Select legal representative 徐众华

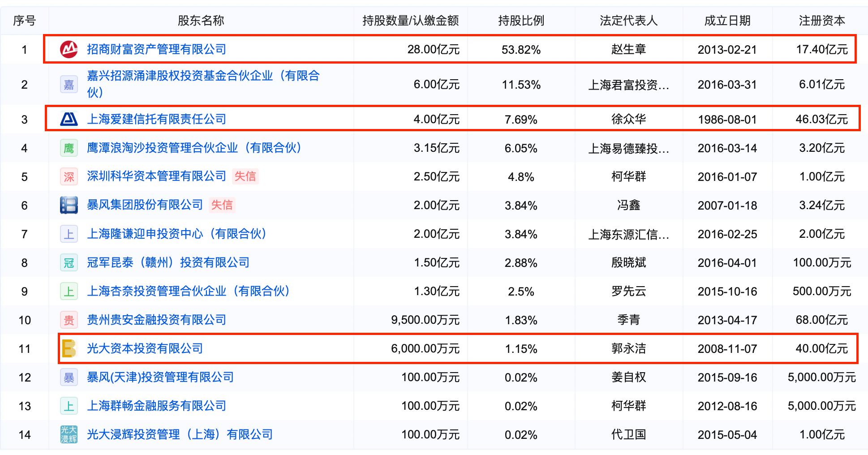(x=629, y=119)
